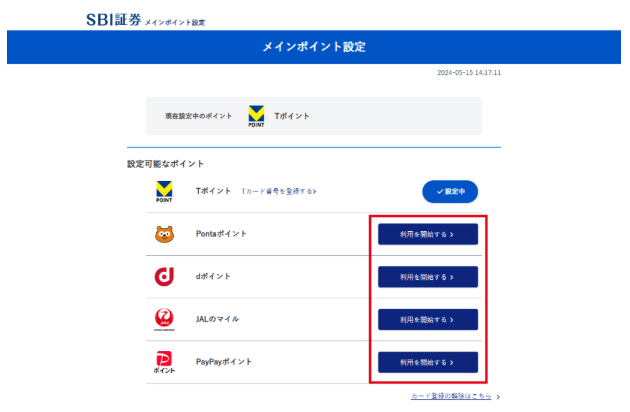Click the Pontaポイント row label

coord(221,234)
